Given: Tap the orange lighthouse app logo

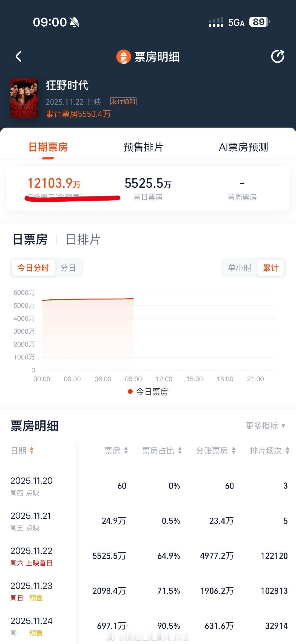Looking at the screenshot, I should pos(123,57).
